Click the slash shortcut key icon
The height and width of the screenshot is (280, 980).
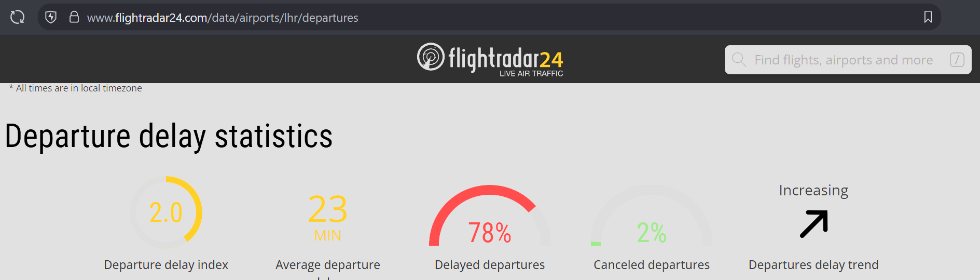click(x=957, y=60)
